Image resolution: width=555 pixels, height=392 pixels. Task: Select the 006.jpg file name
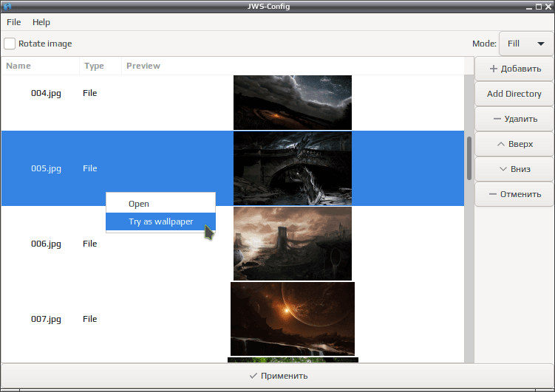click(x=46, y=244)
